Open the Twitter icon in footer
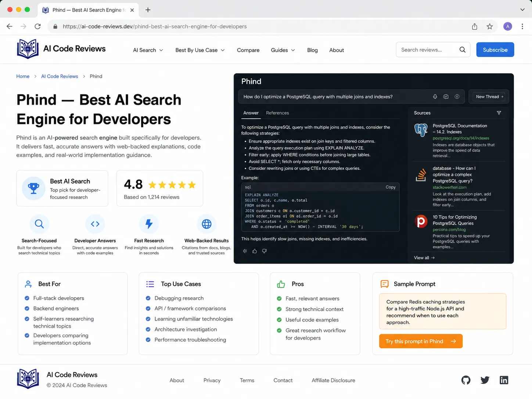The width and height of the screenshot is (532, 399). (x=485, y=380)
